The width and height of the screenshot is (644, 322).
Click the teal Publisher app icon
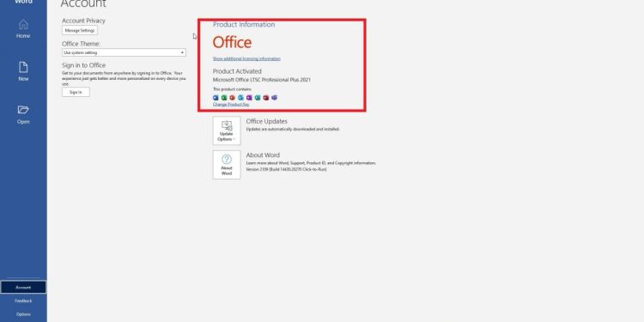pyautogui.click(x=258, y=98)
